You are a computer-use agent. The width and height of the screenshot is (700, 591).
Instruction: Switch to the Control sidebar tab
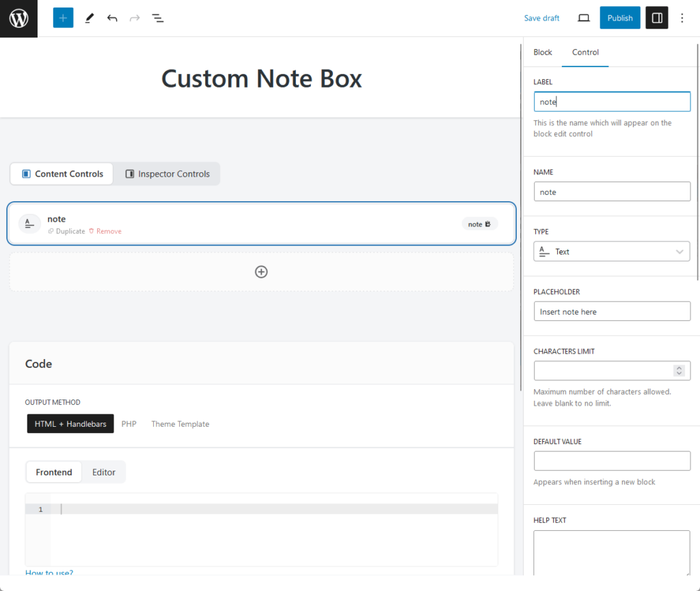point(585,52)
